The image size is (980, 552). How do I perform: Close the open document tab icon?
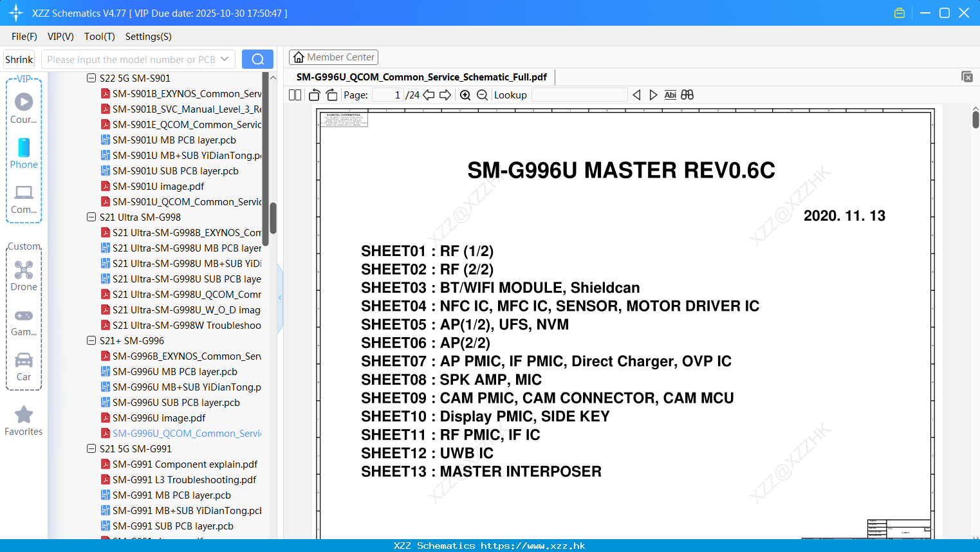point(967,77)
